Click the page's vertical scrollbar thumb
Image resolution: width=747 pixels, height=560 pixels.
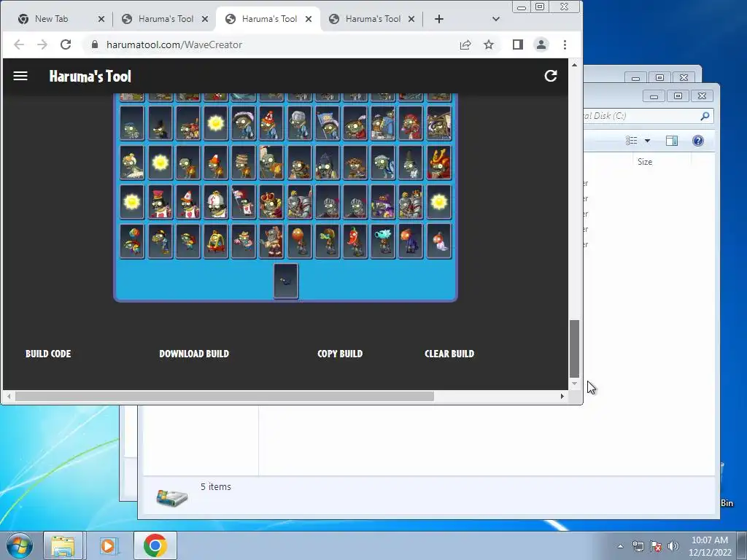coord(575,349)
